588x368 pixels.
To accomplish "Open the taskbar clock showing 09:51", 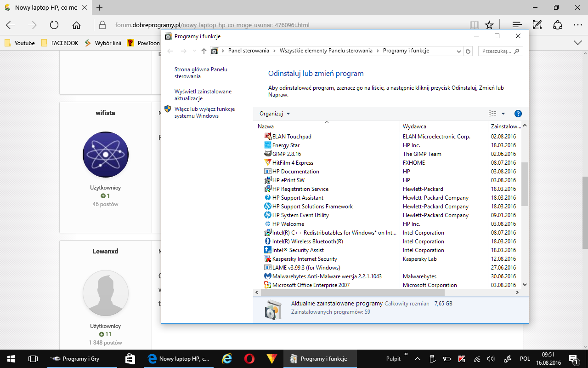I will click(x=548, y=359).
